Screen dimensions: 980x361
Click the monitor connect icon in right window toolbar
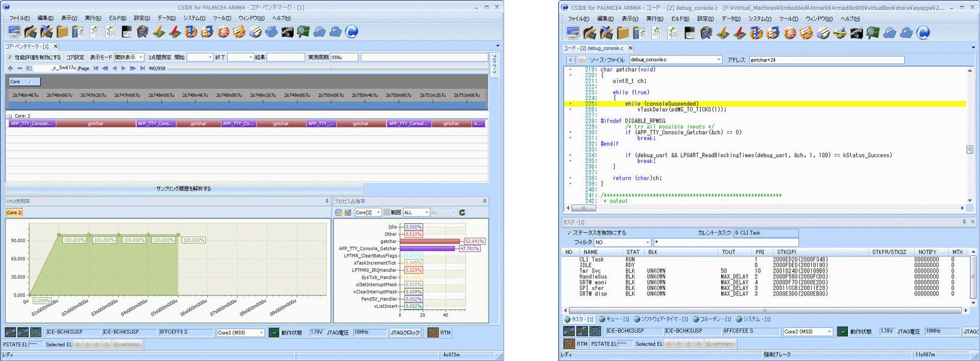[x=573, y=32]
